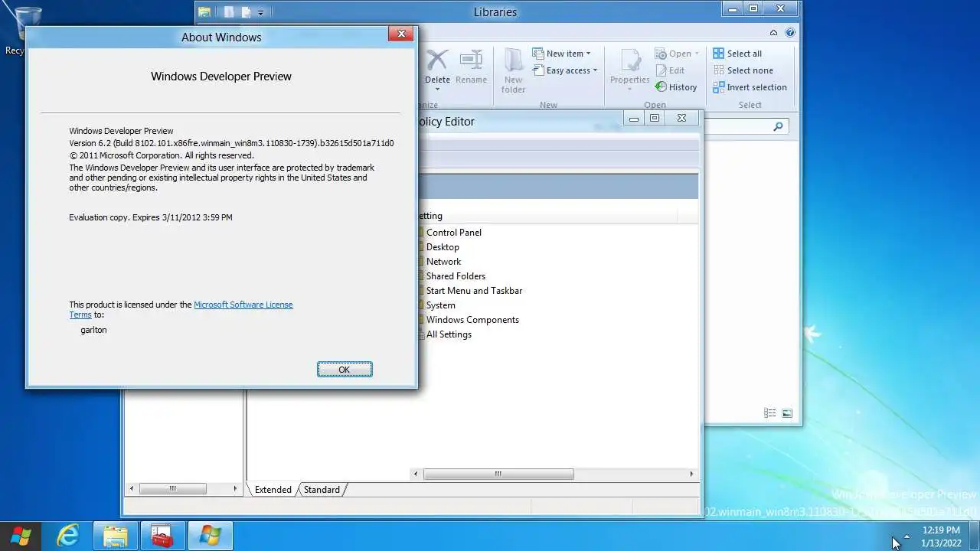This screenshot has height=551, width=980.
Task: Switch to the Standard tab
Action: pos(322,490)
